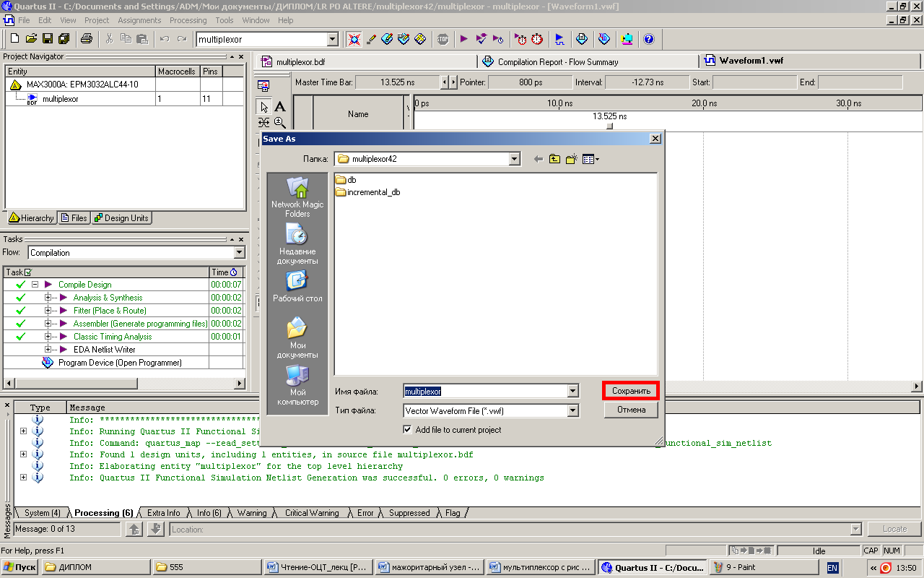The width and height of the screenshot is (924, 578).
Task: Select the waveform Text tool A
Action: [x=280, y=106]
